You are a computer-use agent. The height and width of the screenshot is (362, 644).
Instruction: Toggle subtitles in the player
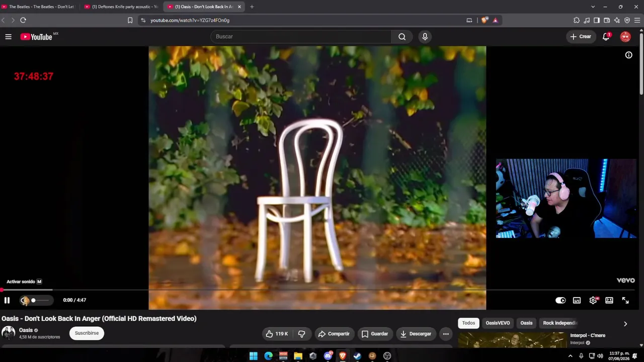point(577,300)
